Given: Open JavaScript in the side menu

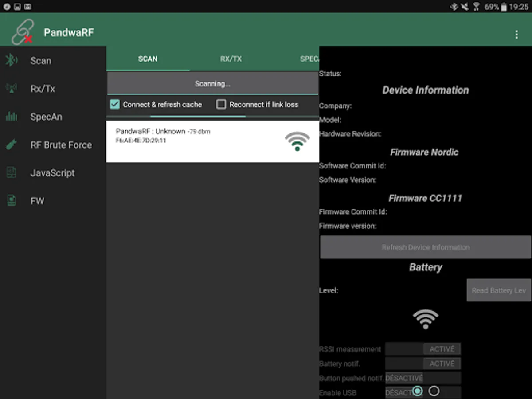Looking at the screenshot, I should coord(53,173).
